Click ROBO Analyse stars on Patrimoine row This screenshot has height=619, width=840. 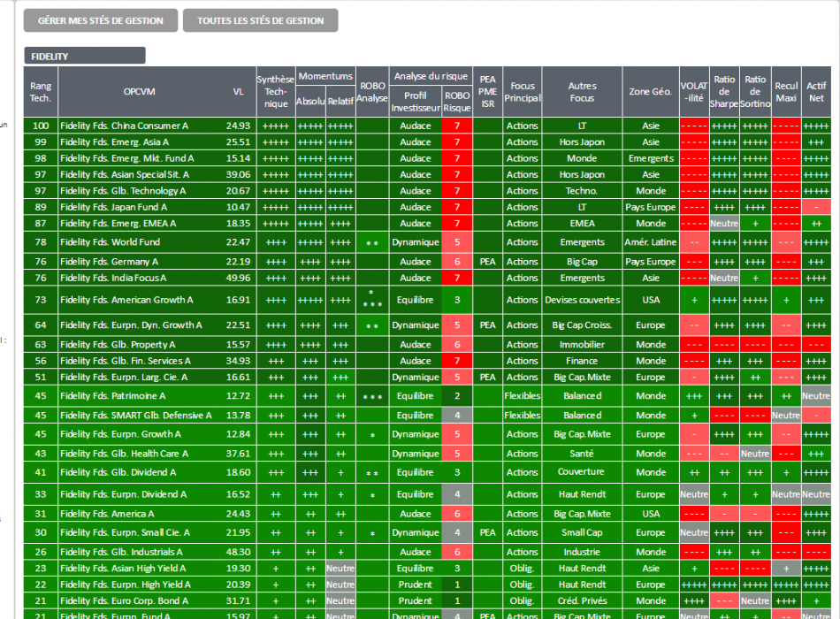click(x=372, y=396)
